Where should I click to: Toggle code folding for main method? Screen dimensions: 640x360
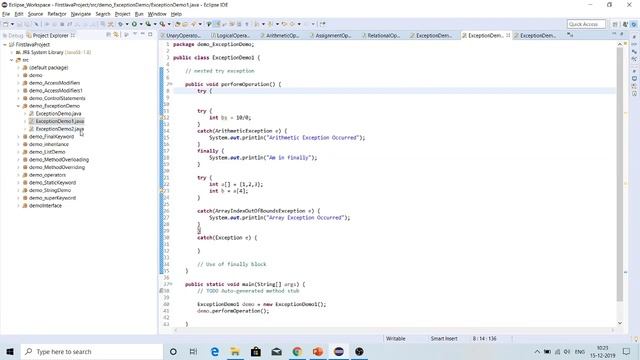tap(171, 284)
